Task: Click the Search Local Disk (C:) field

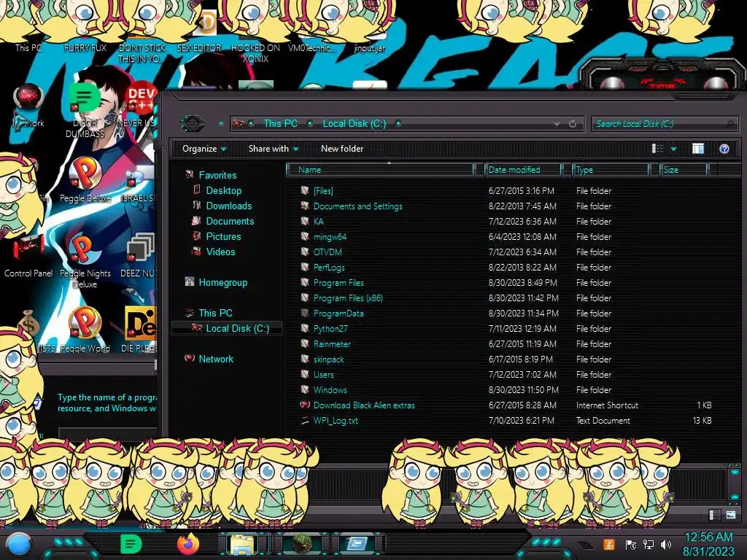Action: (x=665, y=124)
